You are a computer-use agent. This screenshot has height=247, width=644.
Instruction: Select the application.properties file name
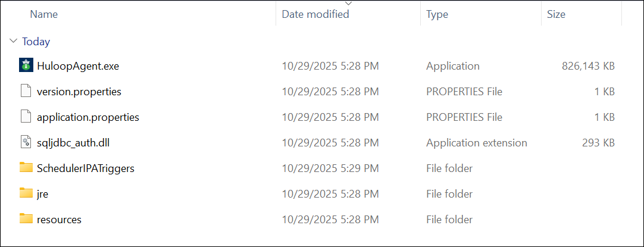88,117
